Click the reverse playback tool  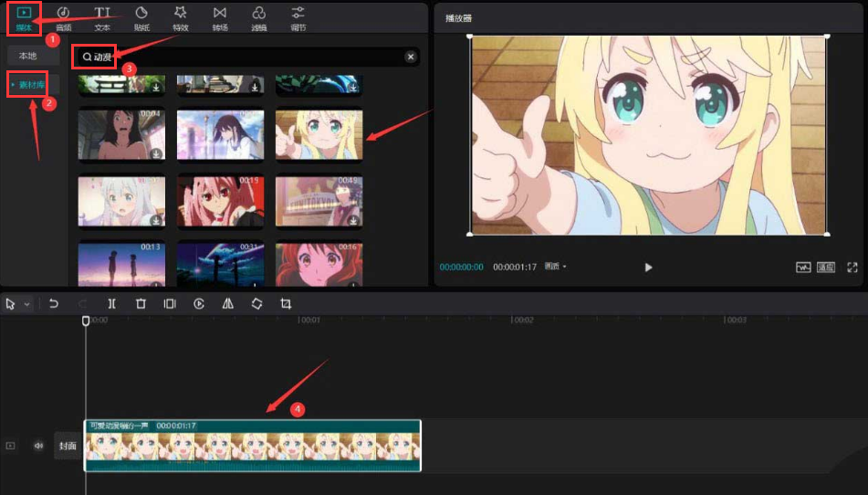pyautogui.click(x=199, y=303)
